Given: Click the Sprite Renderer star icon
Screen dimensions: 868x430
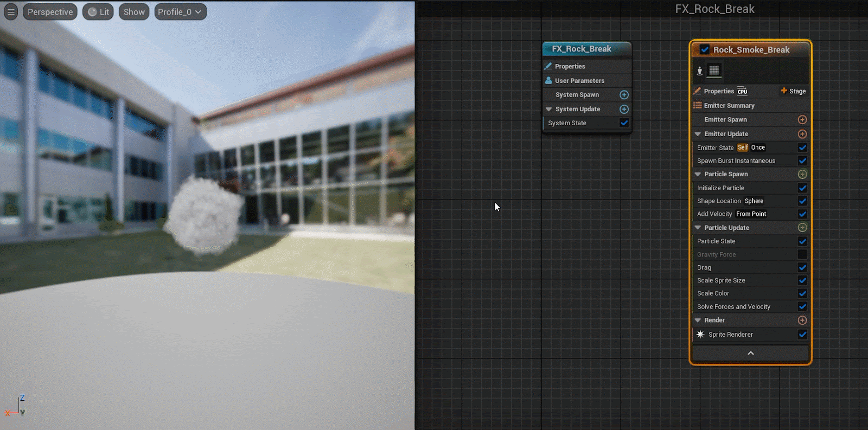Looking at the screenshot, I should pos(700,335).
